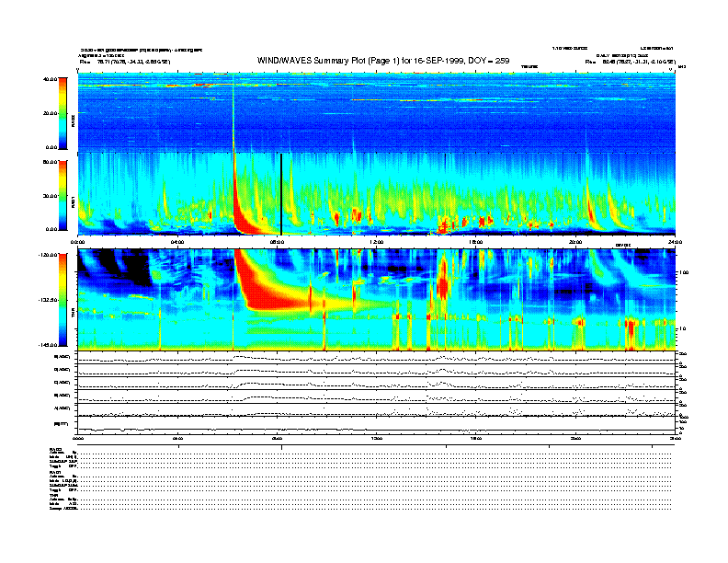Screen dimensions: 728x563
Task: Click the RAD1 heading in status table
Action: pos(55,473)
